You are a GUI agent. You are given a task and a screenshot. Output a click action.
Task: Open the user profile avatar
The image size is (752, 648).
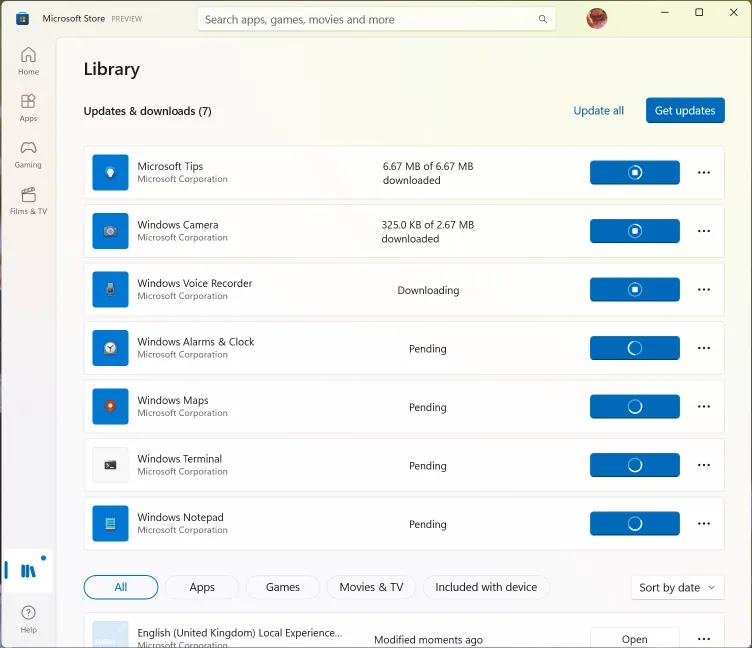[x=597, y=19]
